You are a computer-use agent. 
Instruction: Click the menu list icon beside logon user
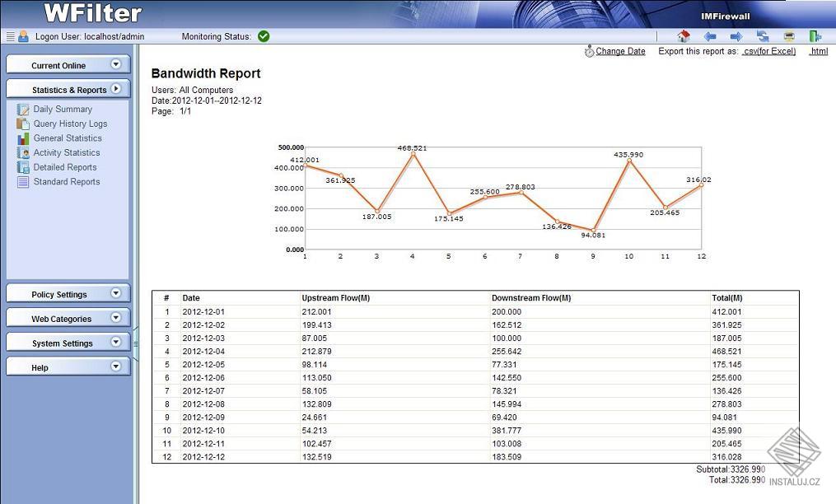click(10, 36)
